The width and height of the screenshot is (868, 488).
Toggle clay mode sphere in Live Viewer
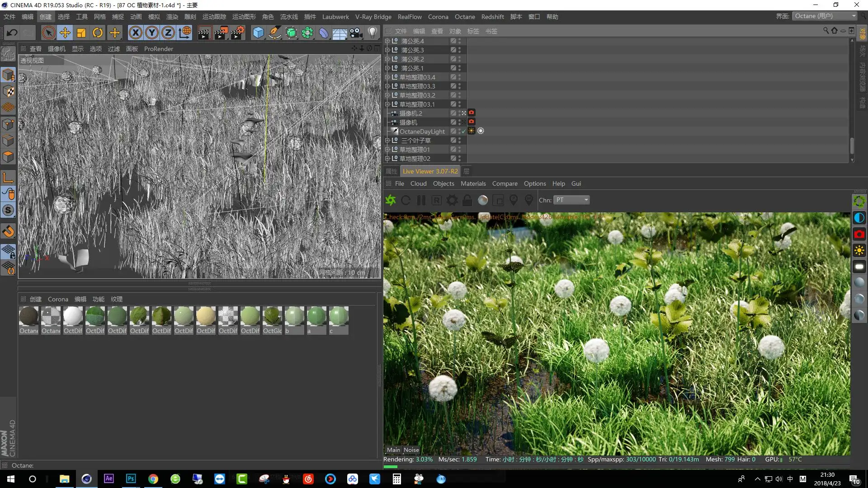point(483,200)
